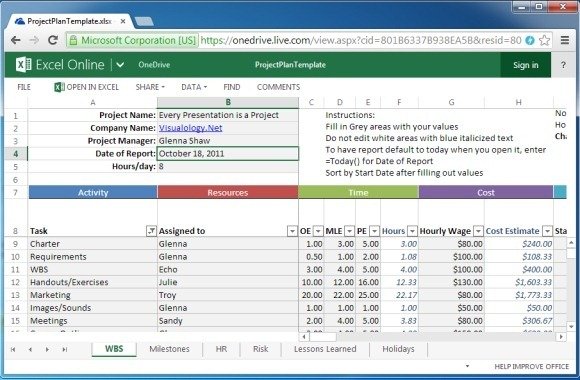580x380 pixels.
Task: Select the $1,773.33 cost estimate cell
Action: [x=519, y=295]
